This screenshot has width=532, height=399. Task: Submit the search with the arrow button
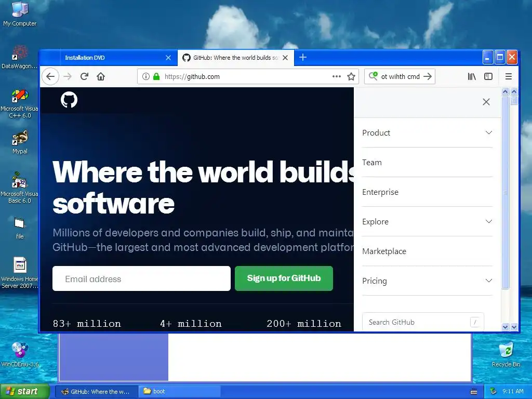(428, 76)
